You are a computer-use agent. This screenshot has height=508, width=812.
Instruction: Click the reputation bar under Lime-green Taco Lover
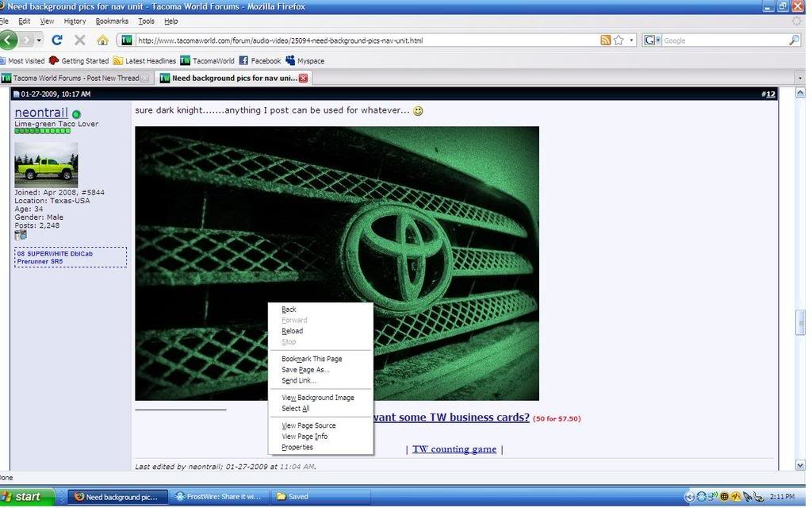pyautogui.click(x=43, y=131)
